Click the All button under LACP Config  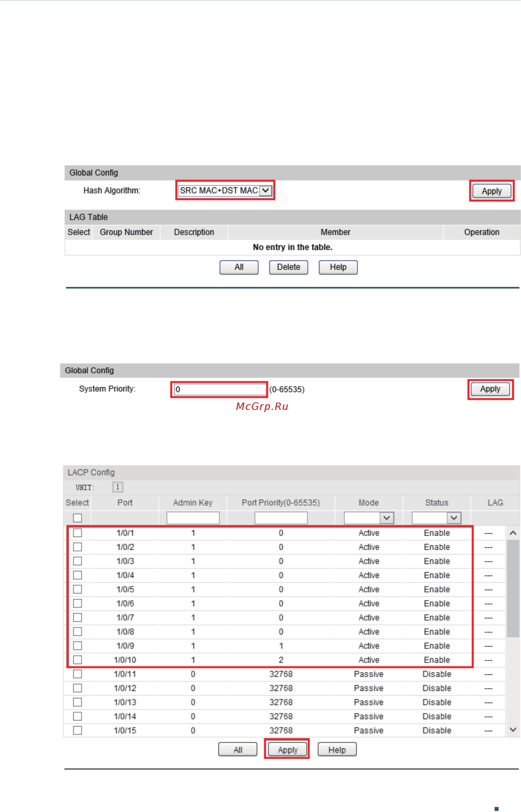(238, 750)
